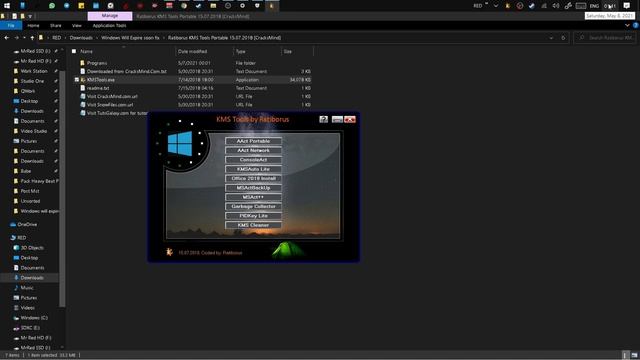
Task: Show hidden tray icons chevron
Action: (496, 6)
